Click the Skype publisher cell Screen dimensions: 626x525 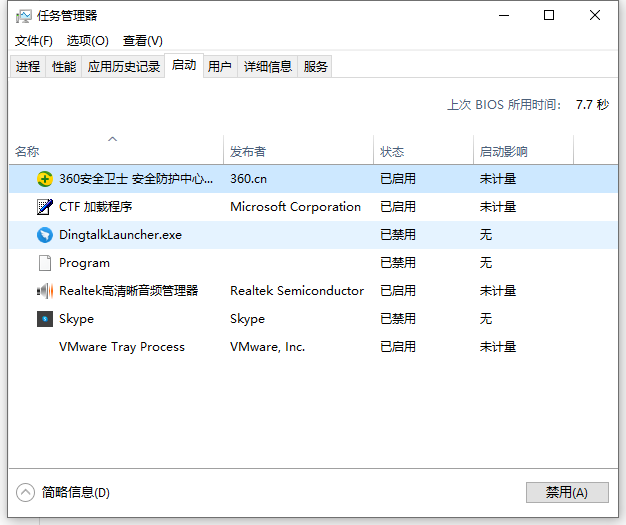pyautogui.click(x=247, y=319)
